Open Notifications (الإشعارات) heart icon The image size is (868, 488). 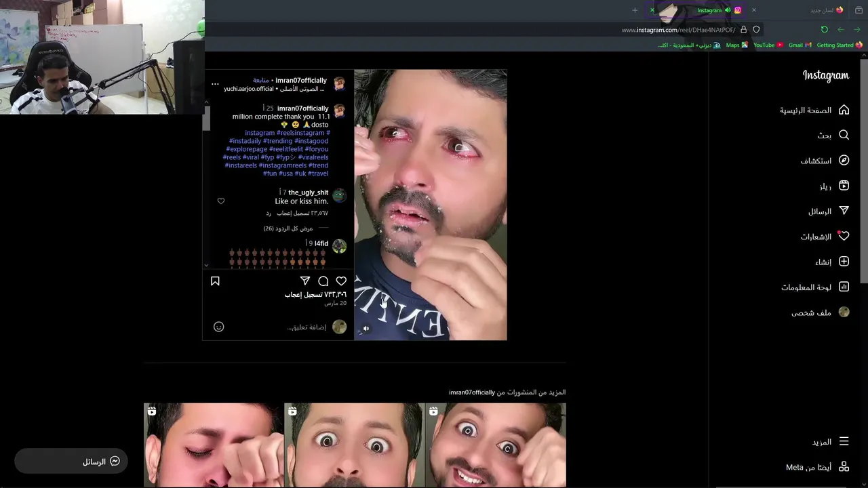844,236
